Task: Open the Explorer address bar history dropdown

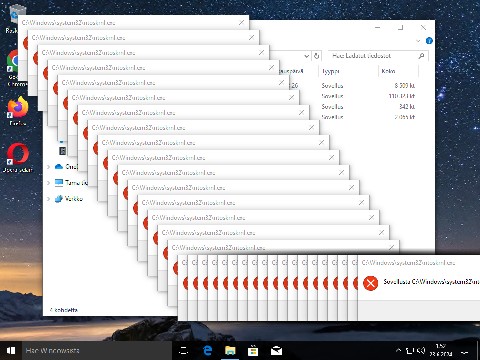Action: click(x=306, y=56)
